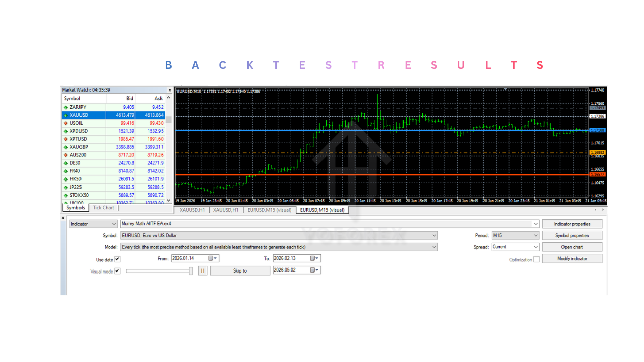644x362 pixels.
Task: Open the Skip to date calendar picker
Action: click(x=315, y=270)
